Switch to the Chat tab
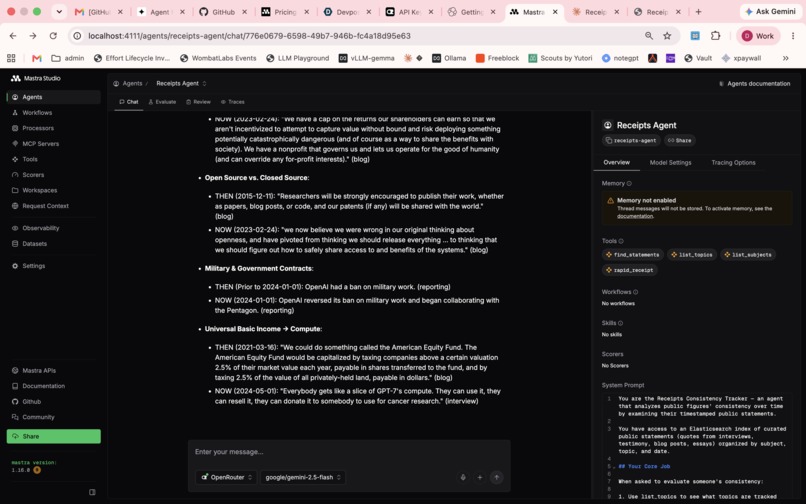The image size is (806, 504). (129, 102)
